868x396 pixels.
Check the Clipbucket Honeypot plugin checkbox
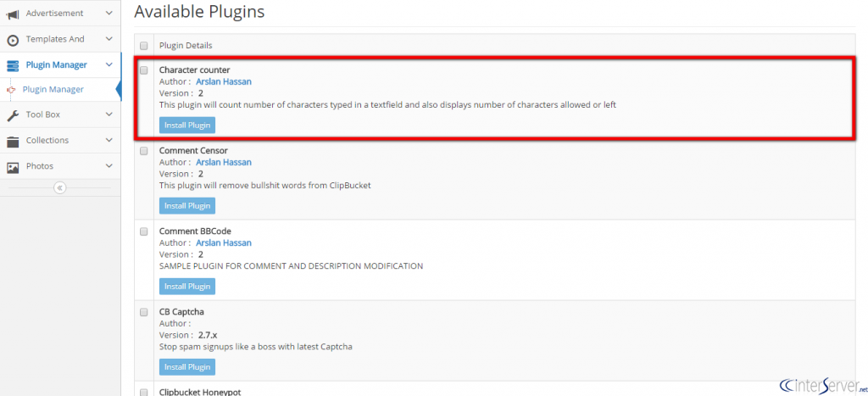pyautogui.click(x=144, y=392)
